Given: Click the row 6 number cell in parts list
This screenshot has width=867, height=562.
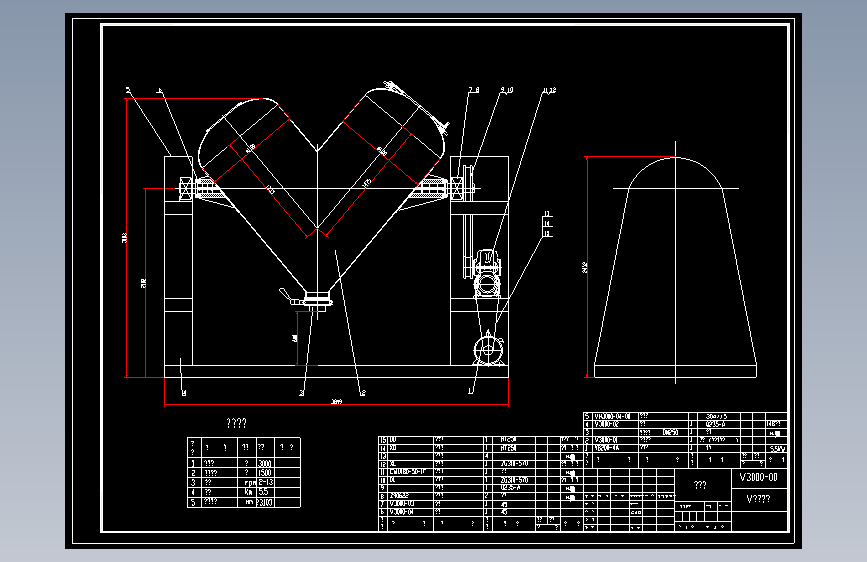Looking at the screenshot, I should pos(382,512).
